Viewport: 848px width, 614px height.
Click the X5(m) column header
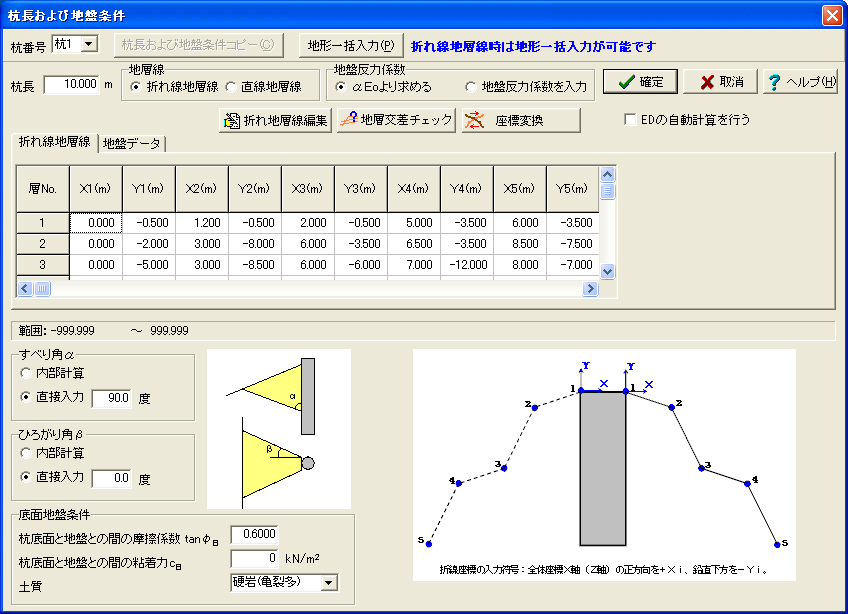520,189
